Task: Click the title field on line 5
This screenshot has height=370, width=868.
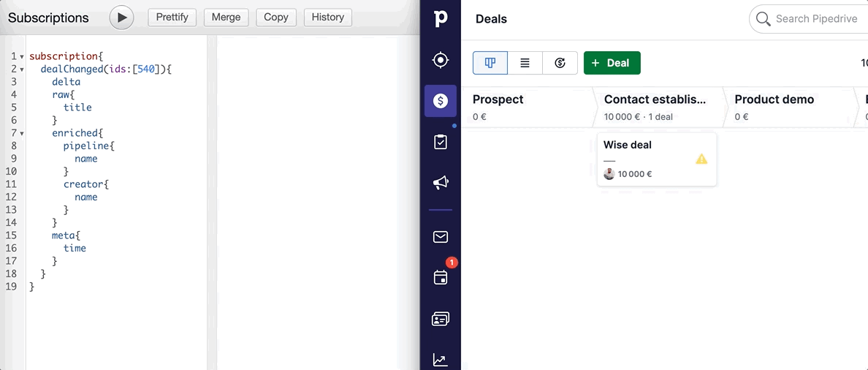Action: 77,107
